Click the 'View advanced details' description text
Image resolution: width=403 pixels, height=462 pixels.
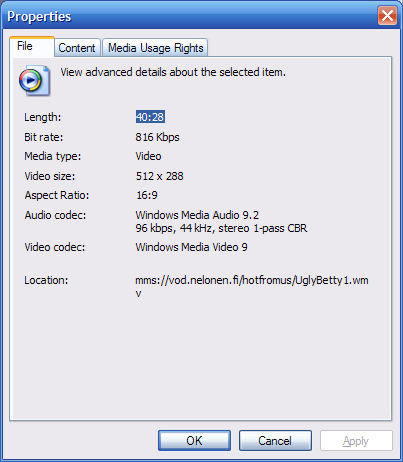[x=173, y=72]
